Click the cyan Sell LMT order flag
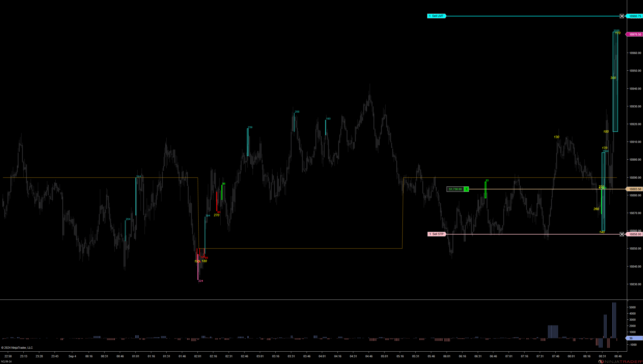The image size is (643, 364). pos(436,16)
